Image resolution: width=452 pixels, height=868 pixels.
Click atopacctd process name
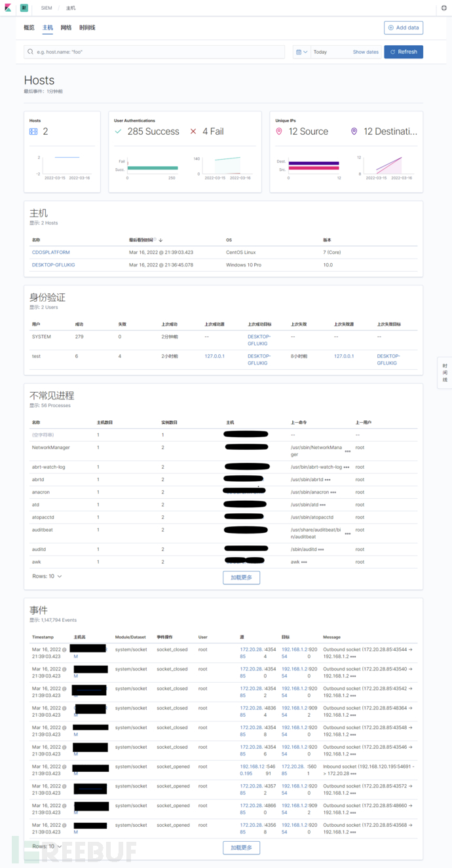point(45,518)
